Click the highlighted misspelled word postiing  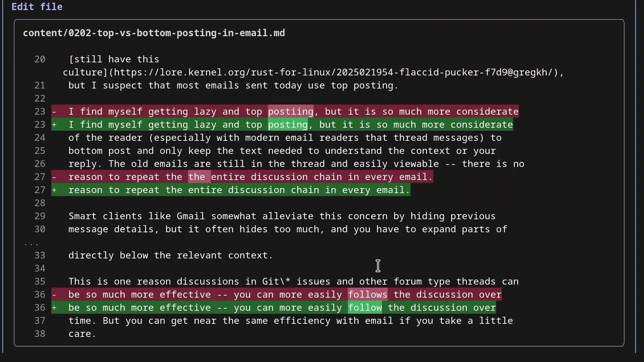click(291, 112)
